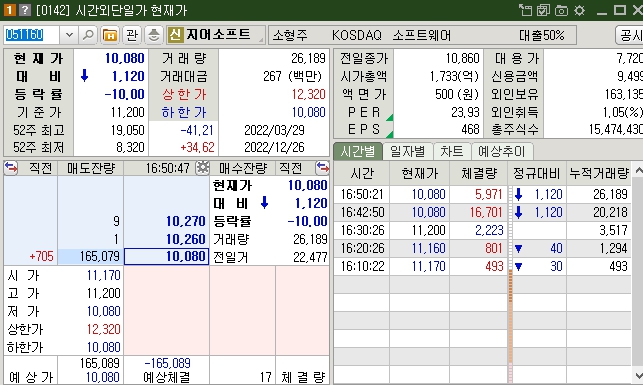Click the '누적거래량' column header
The width and height of the screenshot is (643, 385).
click(599, 173)
